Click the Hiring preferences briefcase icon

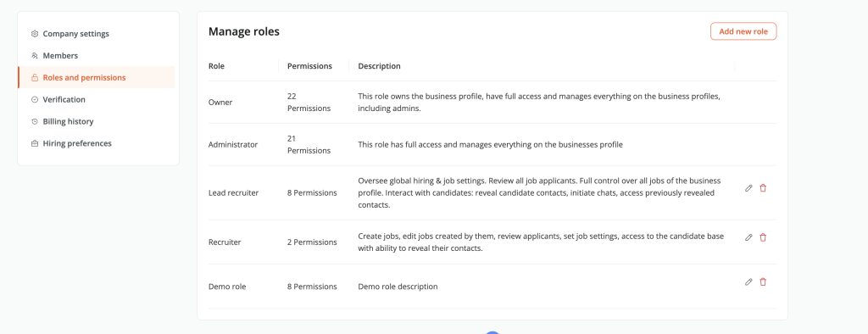tap(34, 143)
